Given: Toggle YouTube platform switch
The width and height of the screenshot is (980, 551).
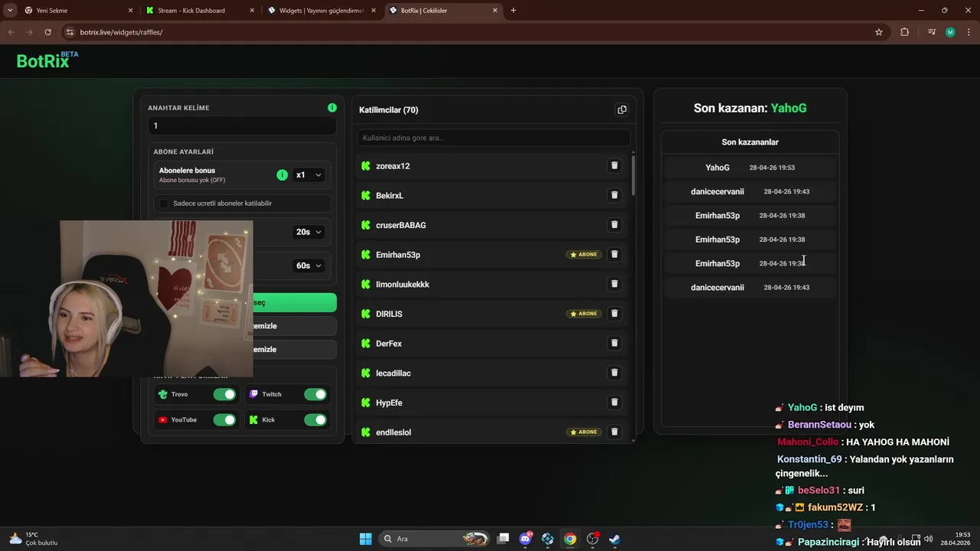Looking at the screenshot, I should coord(224,419).
